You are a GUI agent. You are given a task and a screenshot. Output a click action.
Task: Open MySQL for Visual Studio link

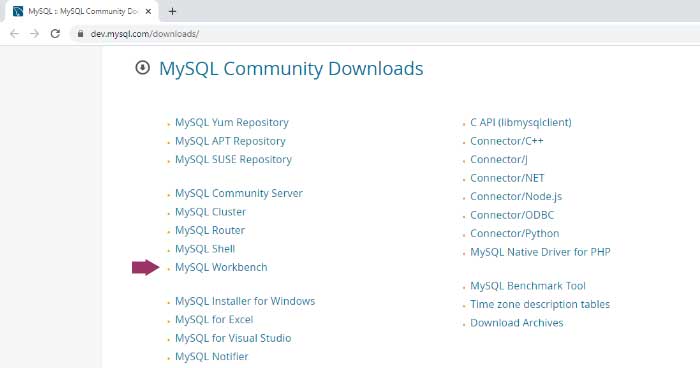point(233,338)
